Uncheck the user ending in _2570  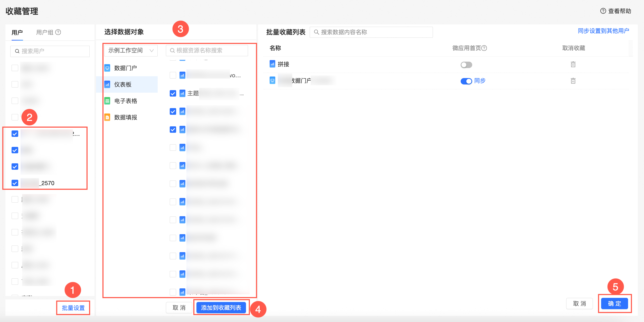(x=15, y=183)
